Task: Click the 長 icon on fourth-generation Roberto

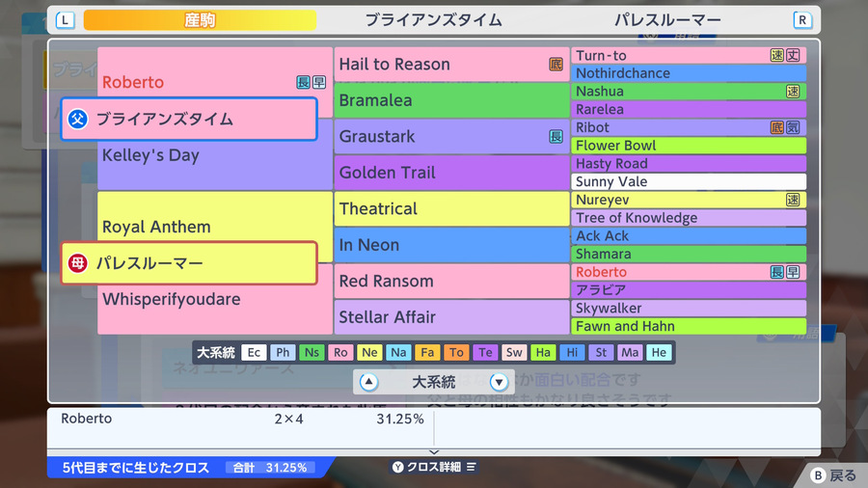Action: point(777,272)
